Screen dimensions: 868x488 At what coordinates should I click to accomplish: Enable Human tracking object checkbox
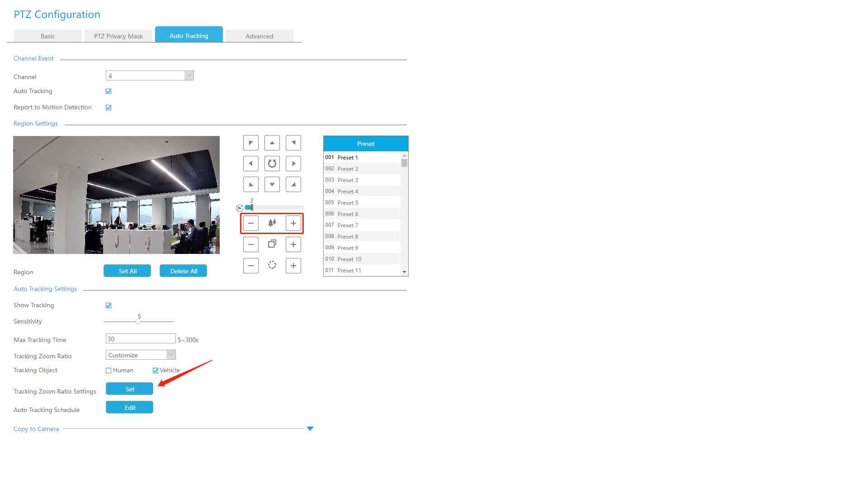(108, 371)
